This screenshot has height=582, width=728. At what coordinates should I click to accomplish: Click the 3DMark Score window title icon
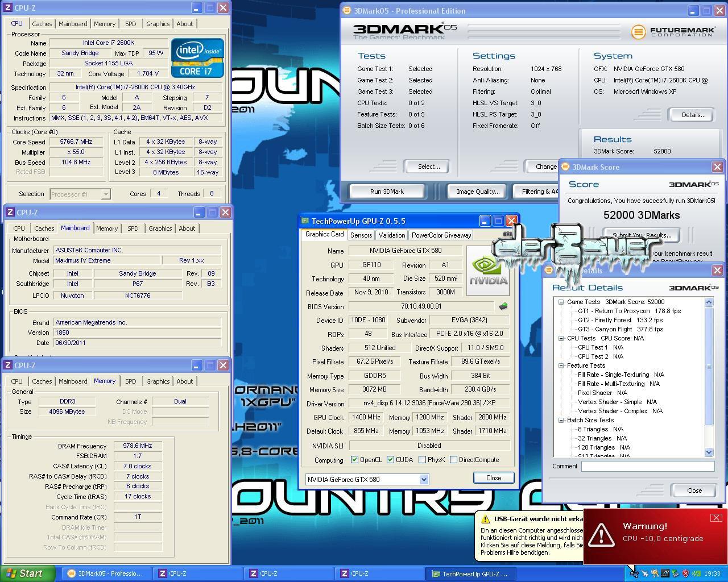(565, 167)
